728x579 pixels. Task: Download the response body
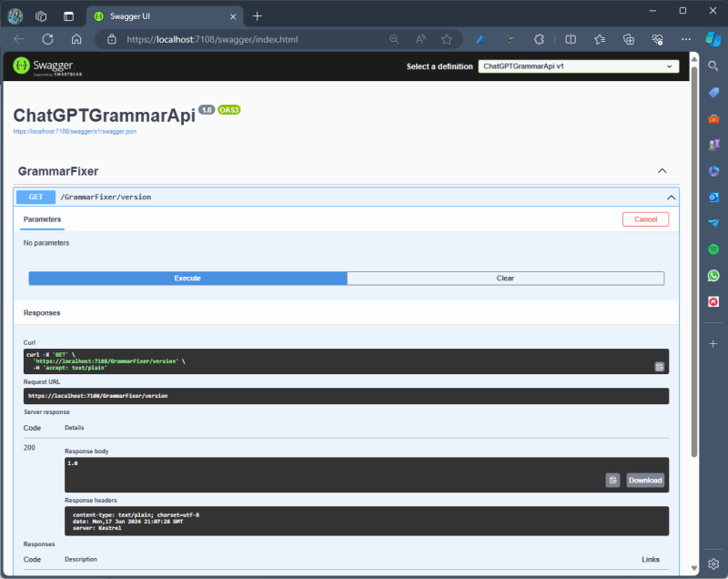tap(645, 480)
